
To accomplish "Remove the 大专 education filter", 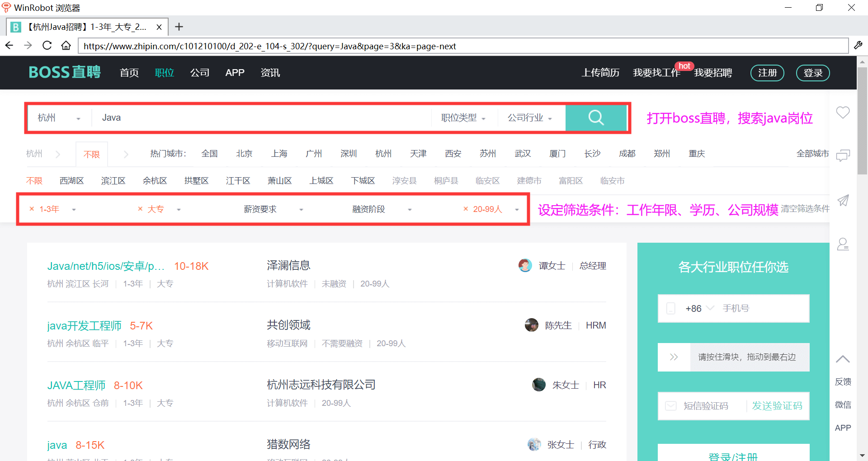I will coord(140,209).
